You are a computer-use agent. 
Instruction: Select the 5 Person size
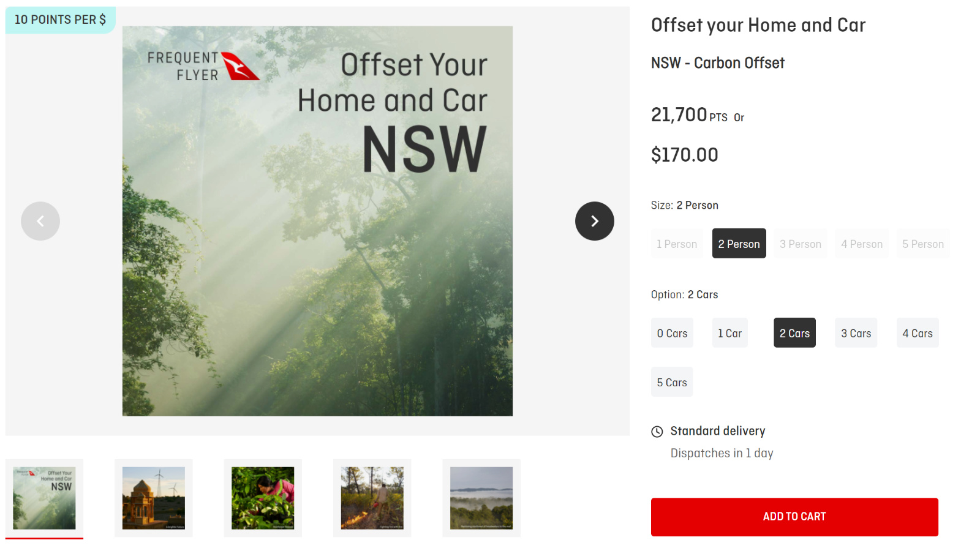[923, 244]
